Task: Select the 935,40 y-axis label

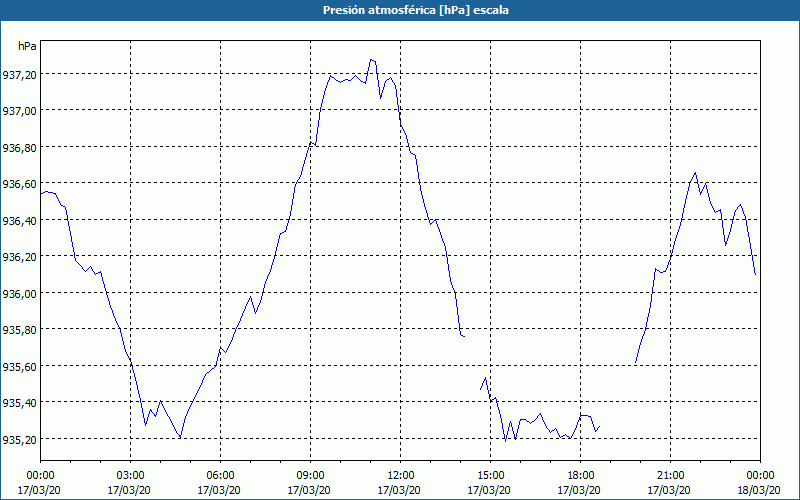Action: (x=19, y=403)
